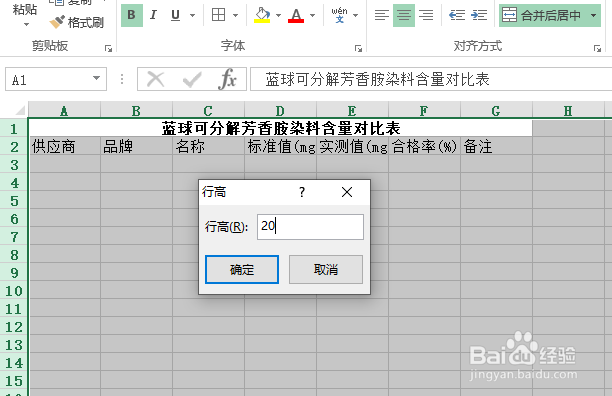
Task: Click 行高(R) input field
Action: point(310,226)
